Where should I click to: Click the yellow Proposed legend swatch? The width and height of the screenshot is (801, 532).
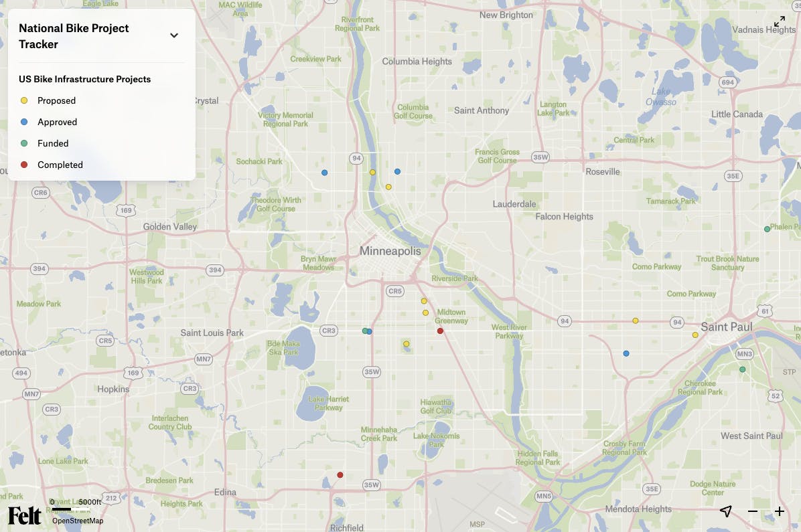(x=24, y=100)
